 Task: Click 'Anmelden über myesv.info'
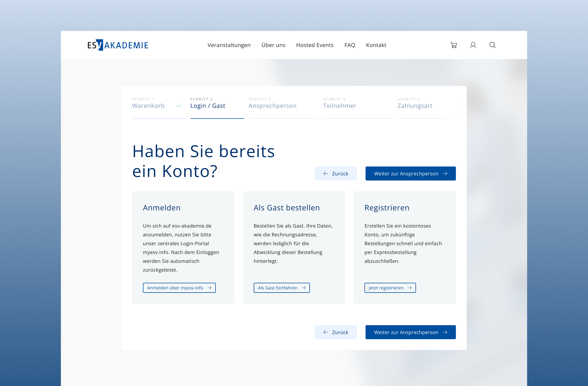point(179,288)
